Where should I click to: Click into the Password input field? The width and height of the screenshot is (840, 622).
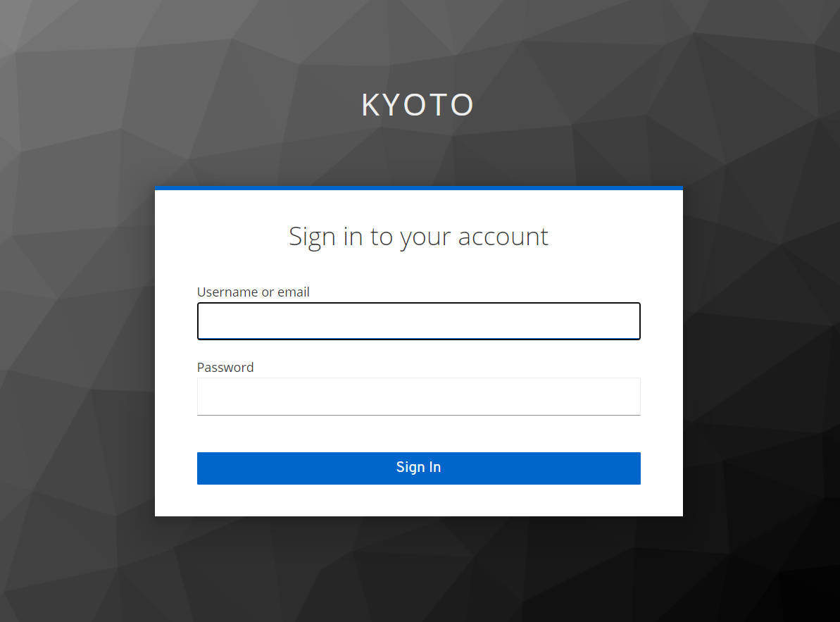click(418, 397)
